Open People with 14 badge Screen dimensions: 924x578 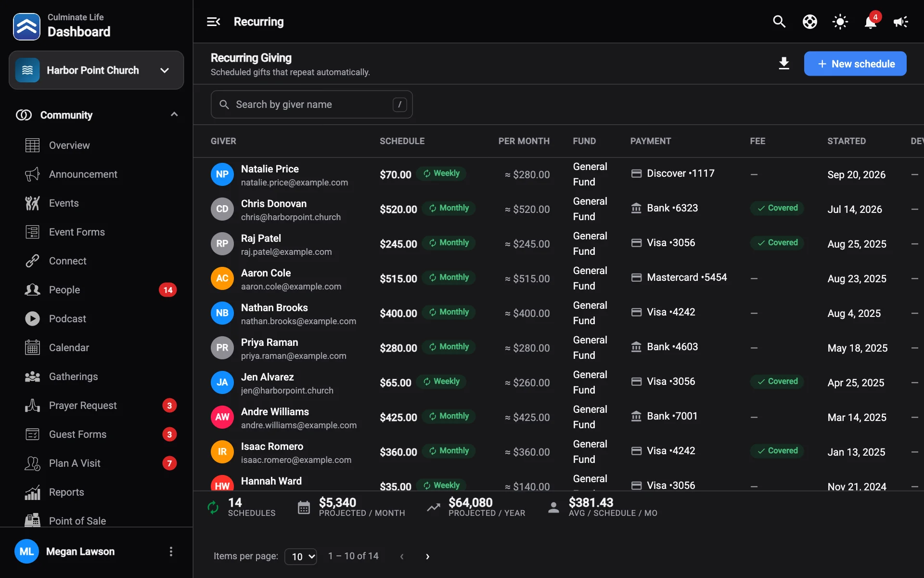tap(96, 290)
